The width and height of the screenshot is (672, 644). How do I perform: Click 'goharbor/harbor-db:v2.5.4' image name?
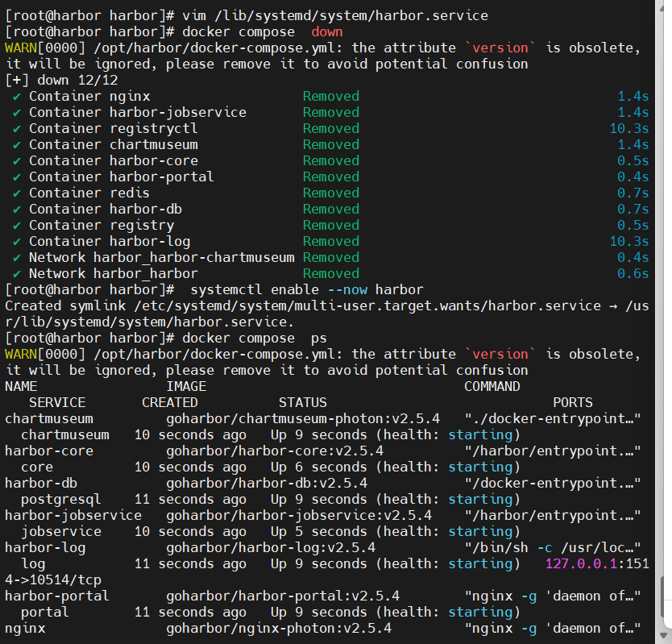(x=267, y=484)
